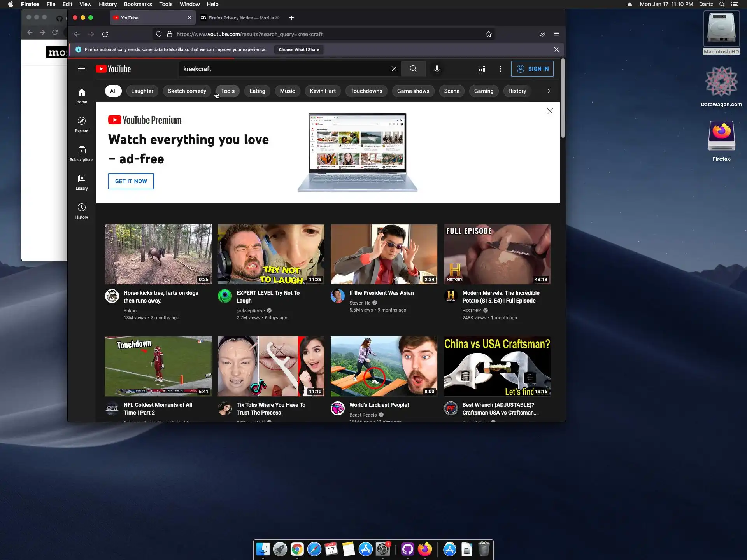This screenshot has height=560, width=747.
Task: Bookmark this page with the star icon
Action: [488, 34]
